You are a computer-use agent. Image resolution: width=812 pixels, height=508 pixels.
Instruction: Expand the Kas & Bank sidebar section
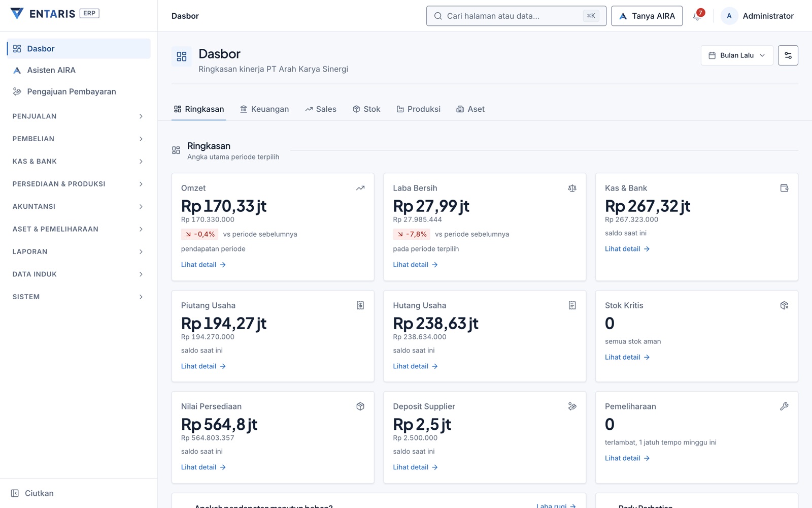pyautogui.click(x=79, y=162)
